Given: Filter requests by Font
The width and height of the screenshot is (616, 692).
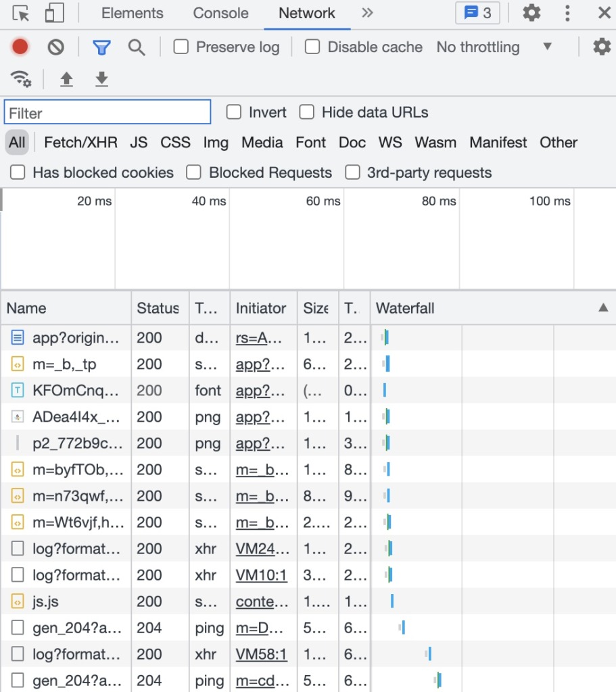Looking at the screenshot, I should [x=311, y=143].
